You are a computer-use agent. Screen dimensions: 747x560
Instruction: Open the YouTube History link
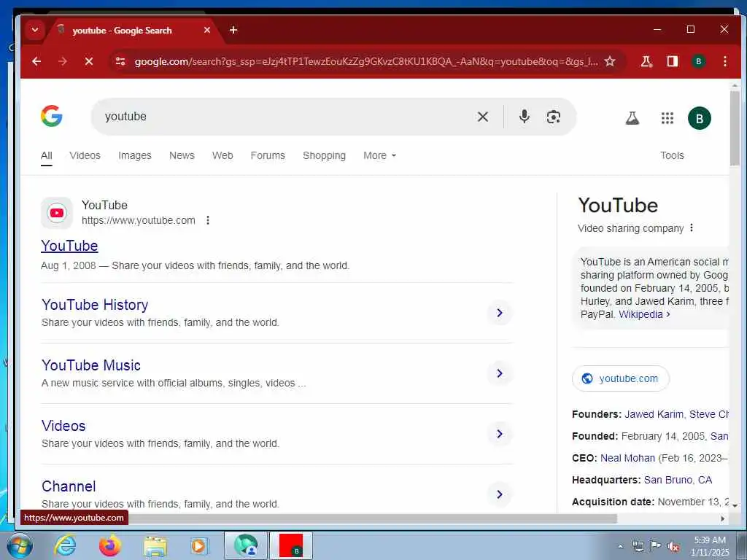click(95, 305)
